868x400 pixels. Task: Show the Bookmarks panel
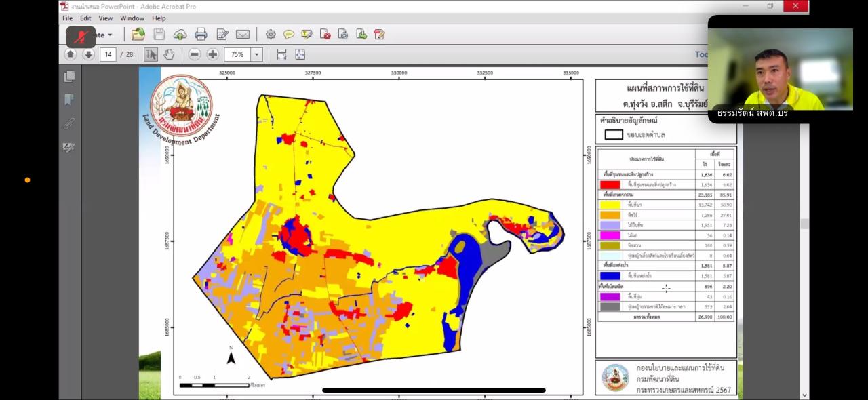(x=69, y=100)
